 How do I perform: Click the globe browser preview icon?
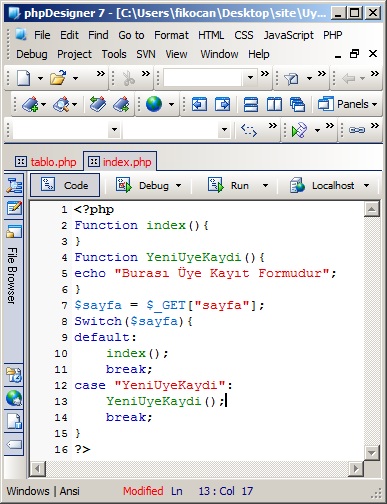154,104
